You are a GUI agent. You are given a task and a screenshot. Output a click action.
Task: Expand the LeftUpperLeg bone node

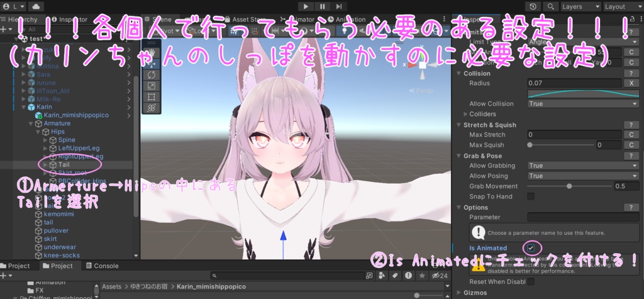[45, 148]
